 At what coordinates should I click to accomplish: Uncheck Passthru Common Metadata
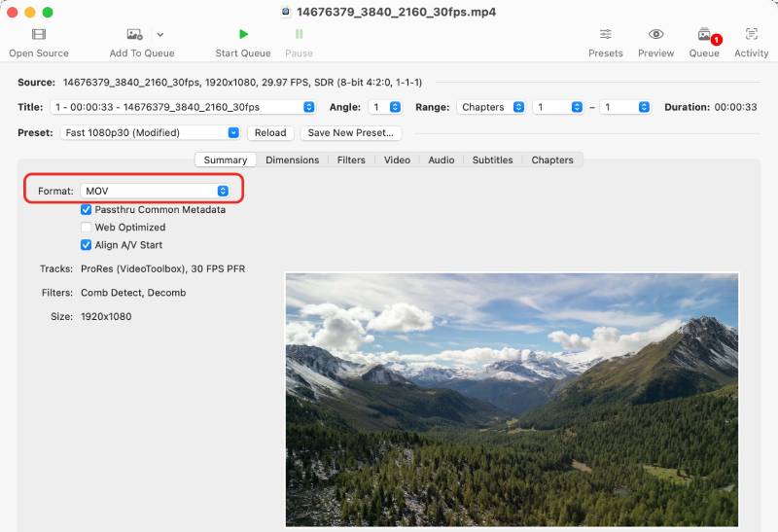pos(86,210)
